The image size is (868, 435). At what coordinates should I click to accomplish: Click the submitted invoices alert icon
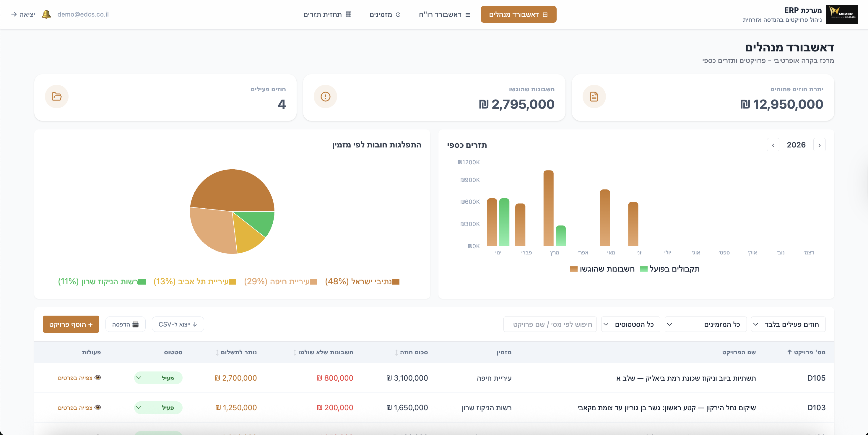pyautogui.click(x=325, y=97)
